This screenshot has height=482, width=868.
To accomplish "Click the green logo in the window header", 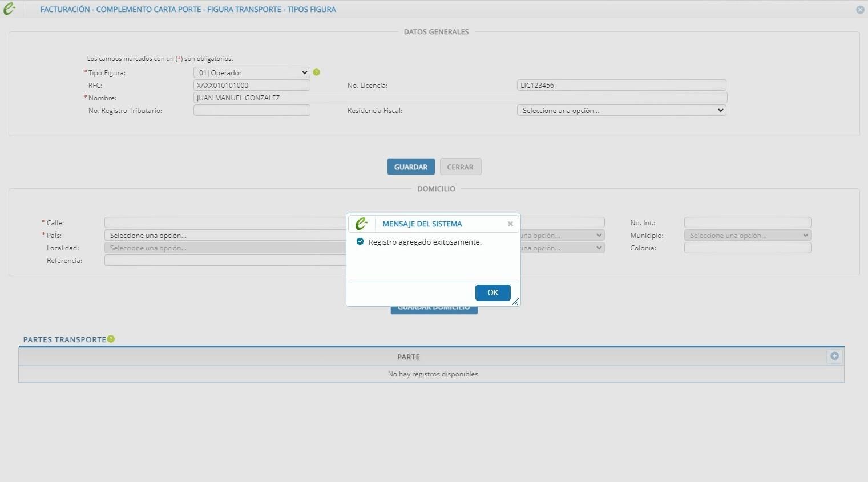I will coord(9,9).
